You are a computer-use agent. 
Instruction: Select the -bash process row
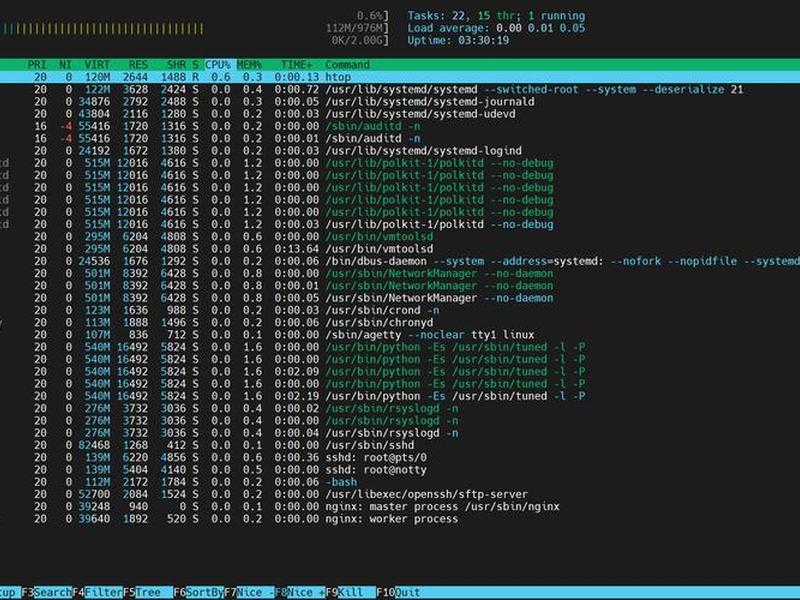pos(400,482)
